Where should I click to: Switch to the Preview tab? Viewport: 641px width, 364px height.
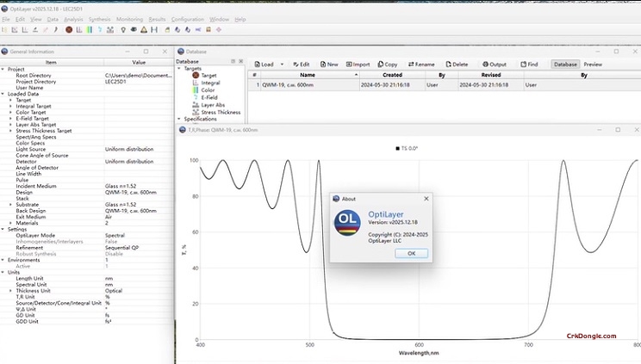(x=593, y=65)
